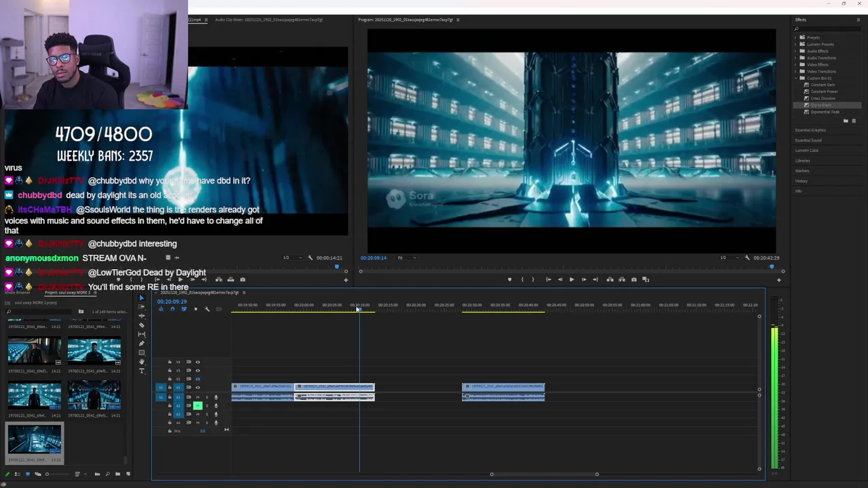Collapse Custom Bin 01 folder

[x=795, y=79]
